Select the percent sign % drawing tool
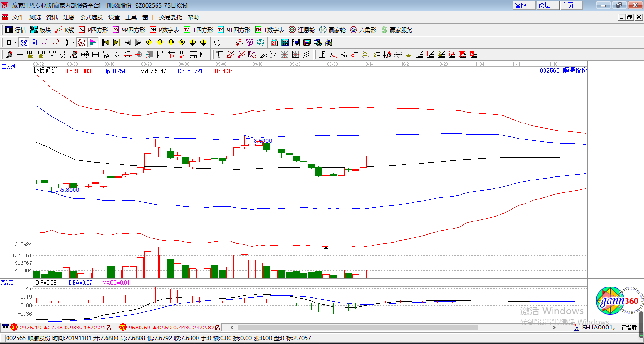Image resolution: width=644 pixels, height=344 pixels. coord(344,55)
